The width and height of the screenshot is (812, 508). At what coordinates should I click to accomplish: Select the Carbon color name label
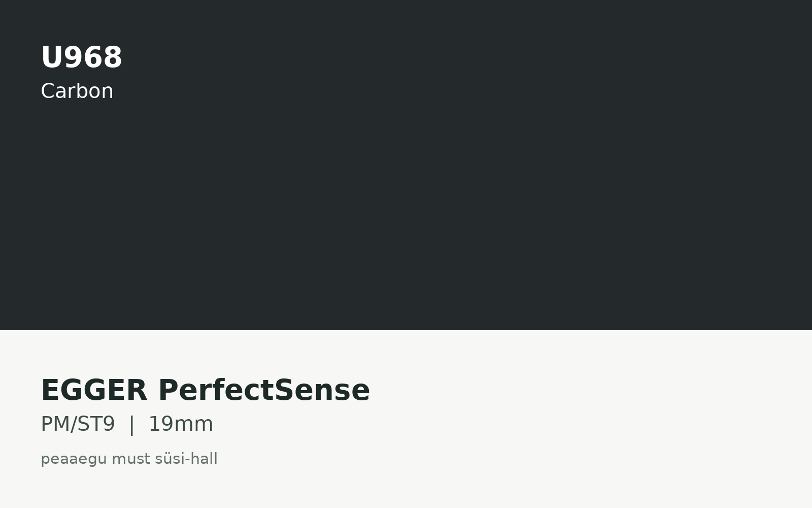77,91
